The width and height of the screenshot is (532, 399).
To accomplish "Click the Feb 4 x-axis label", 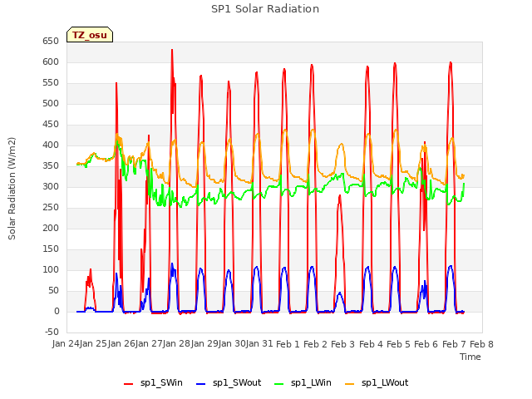I will tap(371, 344).
